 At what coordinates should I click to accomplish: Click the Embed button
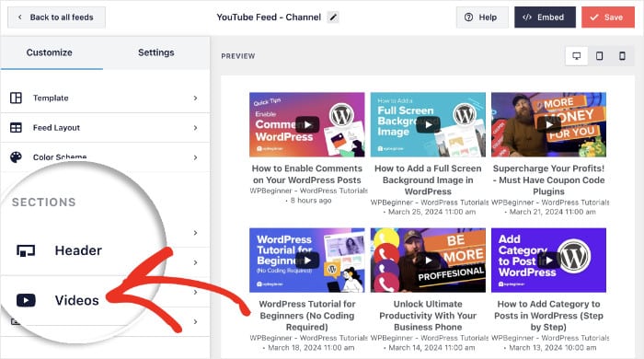tap(545, 17)
